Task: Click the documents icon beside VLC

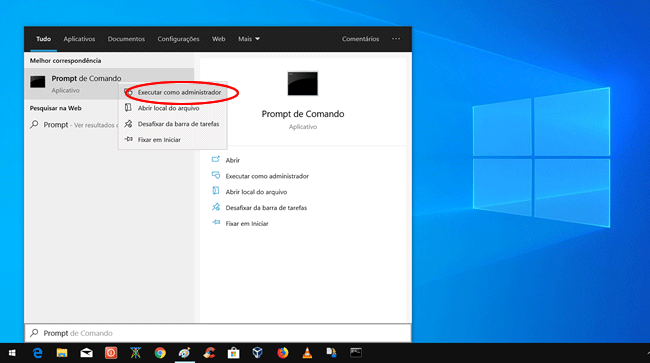Action: (331, 353)
